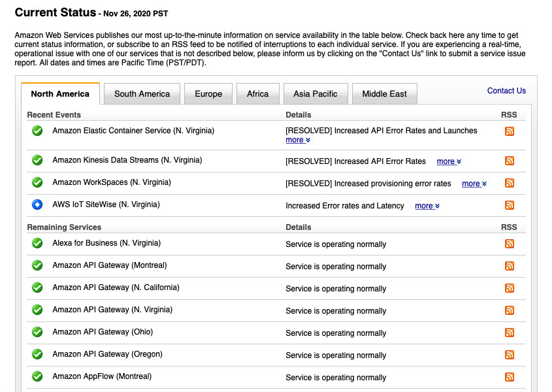Expand more details for Kinesis Increased API Error Rates
552x392 pixels.
pyautogui.click(x=449, y=161)
